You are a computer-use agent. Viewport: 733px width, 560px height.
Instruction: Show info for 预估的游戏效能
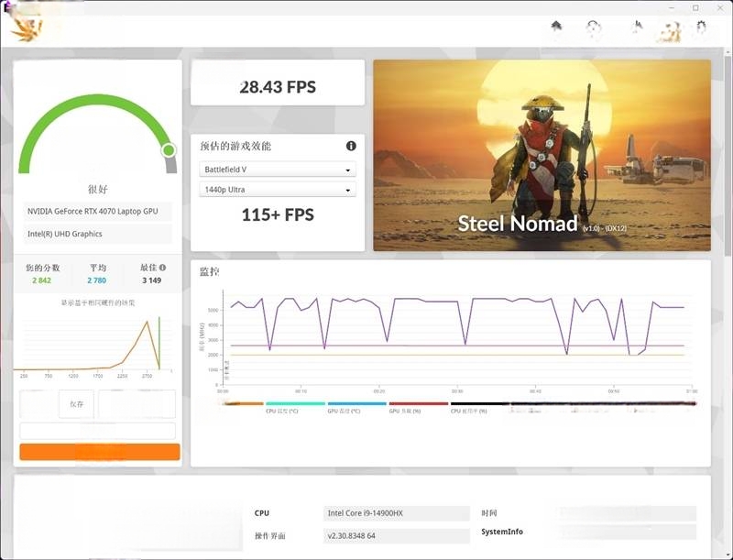[x=351, y=146]
